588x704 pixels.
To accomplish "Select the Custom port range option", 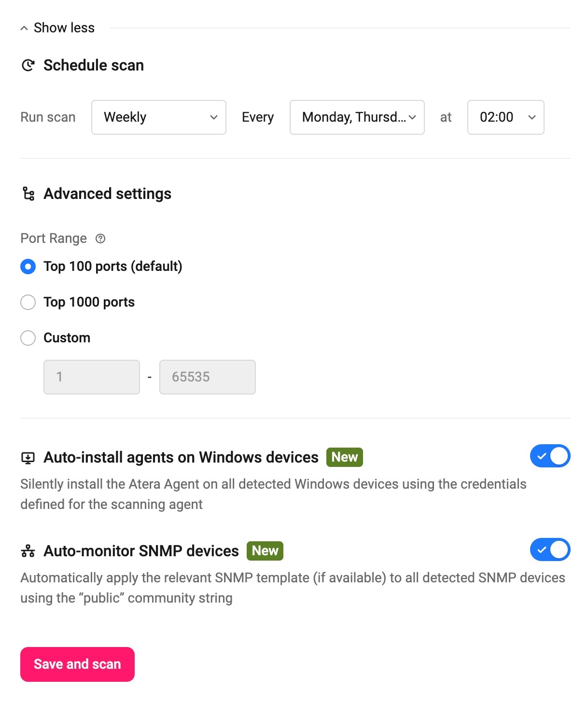I will 28,338.
